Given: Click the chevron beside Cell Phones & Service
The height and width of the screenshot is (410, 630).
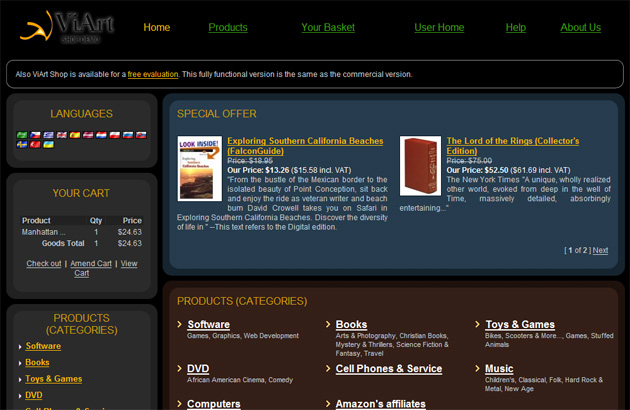Looking at the screenshot, I should point(328,368).
